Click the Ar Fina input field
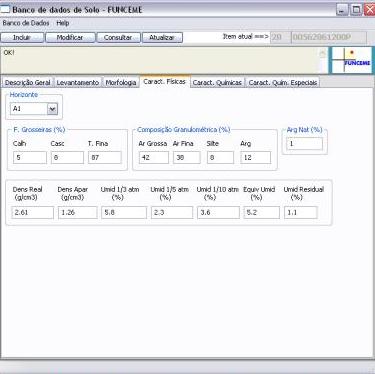The height and width of the screenshot is (374, 375). click(187, 157)
